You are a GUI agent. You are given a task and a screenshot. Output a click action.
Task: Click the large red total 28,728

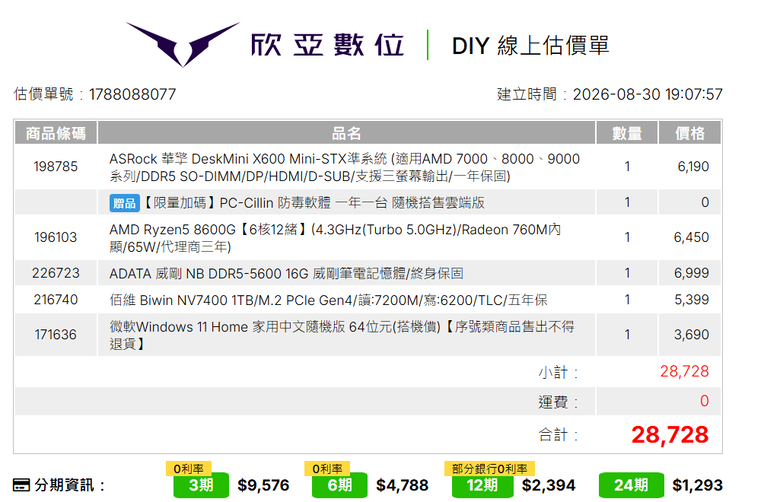pyautogui.click(x=670, y=435)
